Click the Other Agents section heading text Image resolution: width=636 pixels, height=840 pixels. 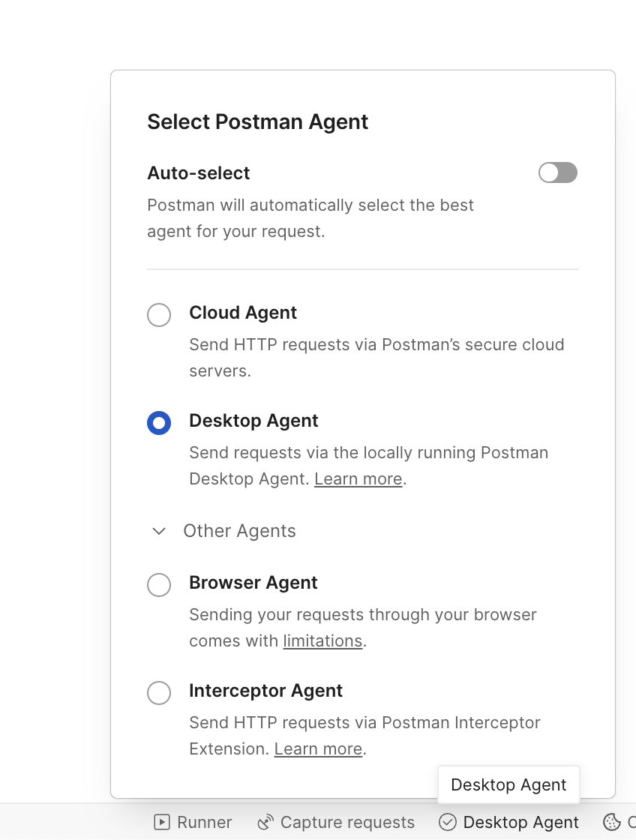point(239,531)
